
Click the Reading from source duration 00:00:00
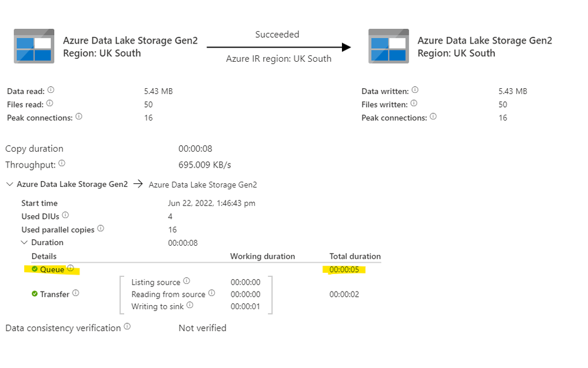(245, 295)
